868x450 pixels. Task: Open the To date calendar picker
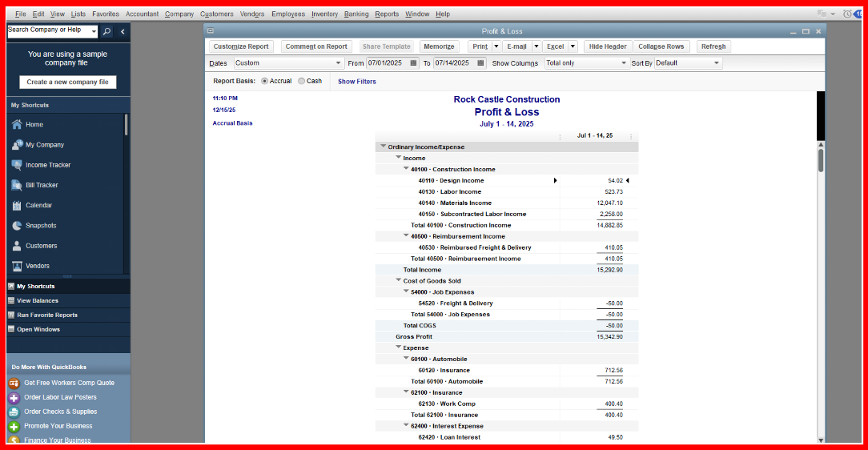point(480,63)
